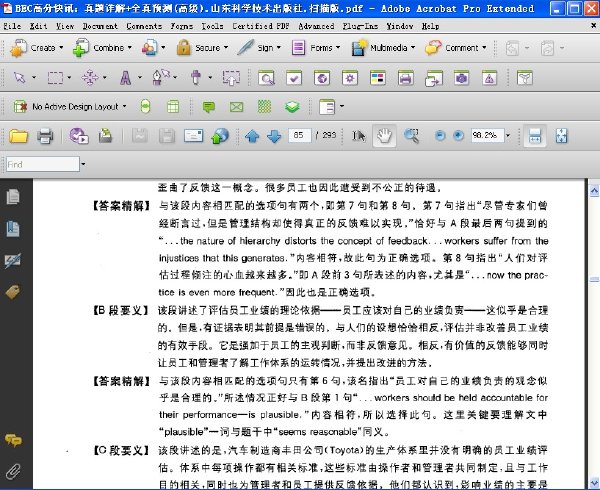Click the green layers icon
The image size is (600, 490).
(x=292, y=107)
